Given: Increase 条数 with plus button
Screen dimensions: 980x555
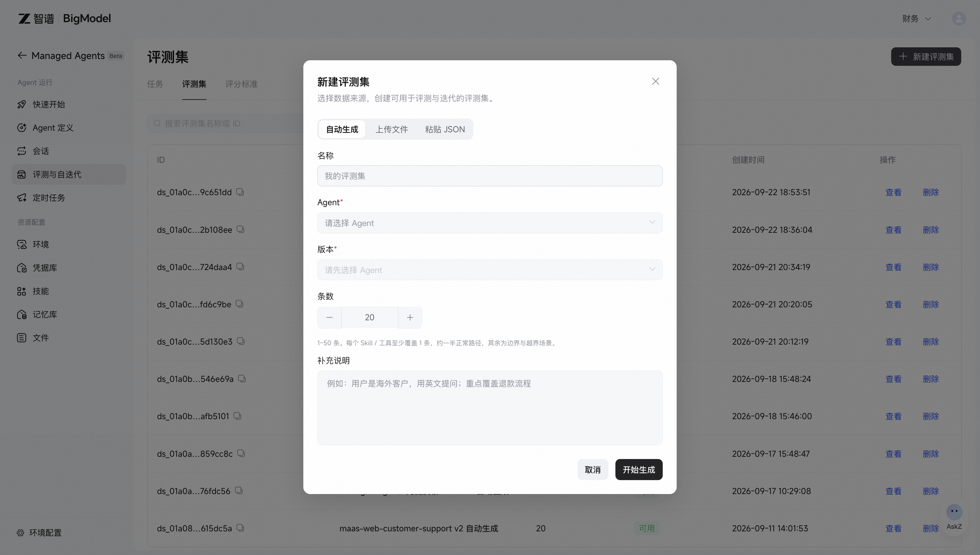Looking at the screenshot, I should pos(410,317).
